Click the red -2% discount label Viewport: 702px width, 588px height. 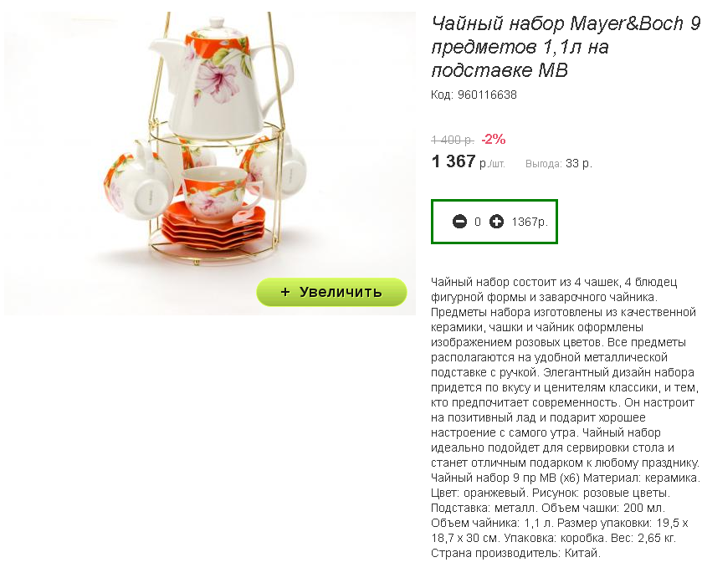[494, 140]
